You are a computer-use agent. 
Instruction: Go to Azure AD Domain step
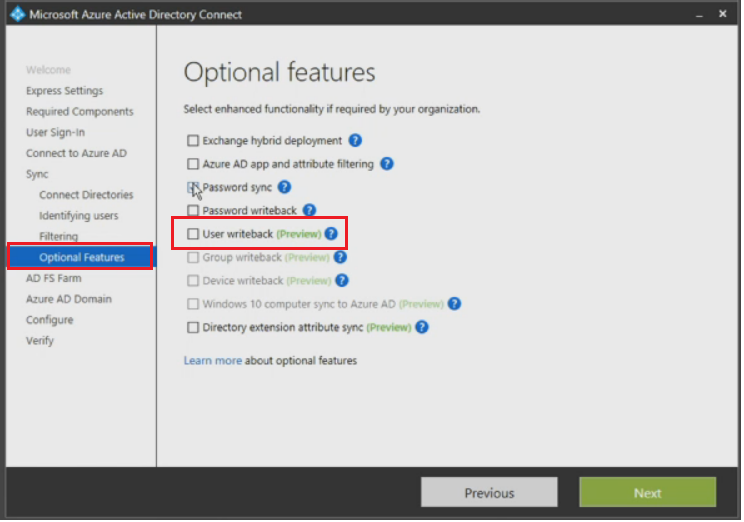[69, 299]
